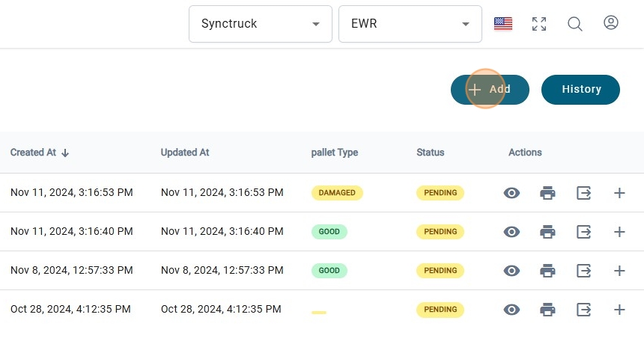View details of the damaged pallet row
The width and height of the screenshot is (644, 359).
(511, 193)
